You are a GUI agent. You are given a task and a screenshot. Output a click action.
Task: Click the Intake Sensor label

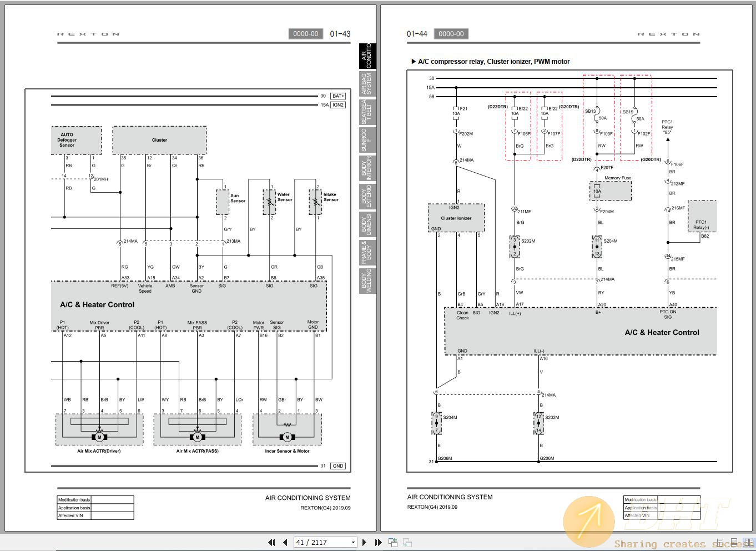click(x=331, y=197)
